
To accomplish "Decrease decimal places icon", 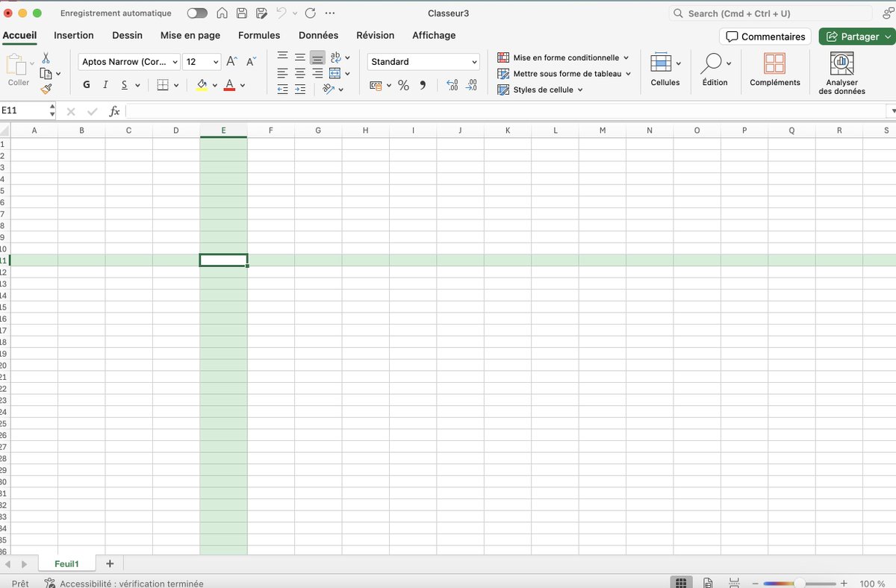I will [471, 86].
